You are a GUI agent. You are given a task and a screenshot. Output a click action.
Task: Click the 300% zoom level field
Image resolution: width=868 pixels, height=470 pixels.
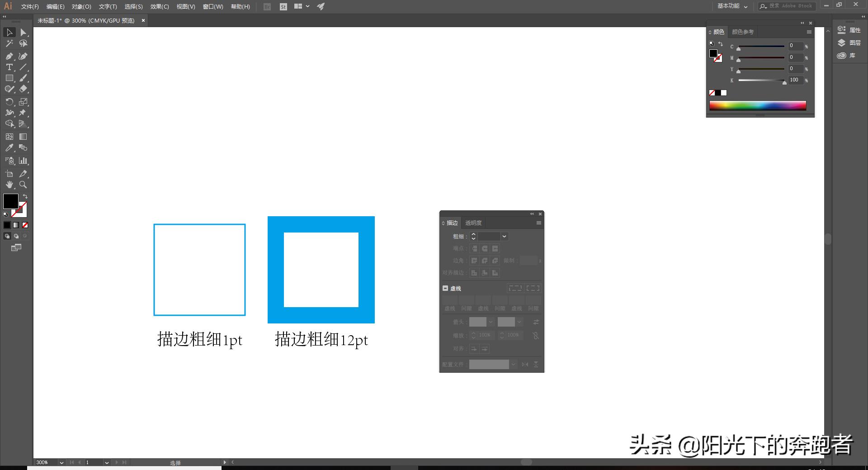43,462
